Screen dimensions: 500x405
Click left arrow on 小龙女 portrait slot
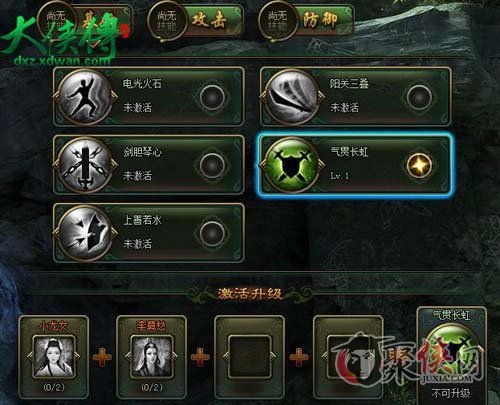(x=30, y=356)
